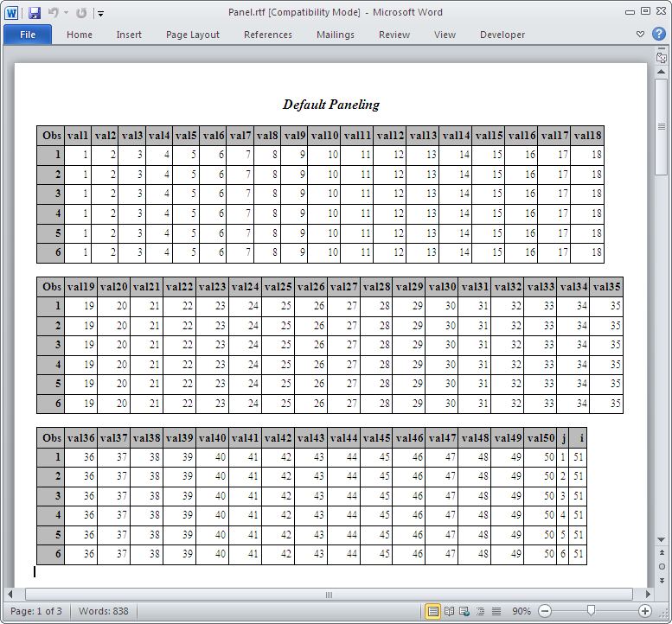
Task: Click the val18 column header cell
Action: point(587,136)
